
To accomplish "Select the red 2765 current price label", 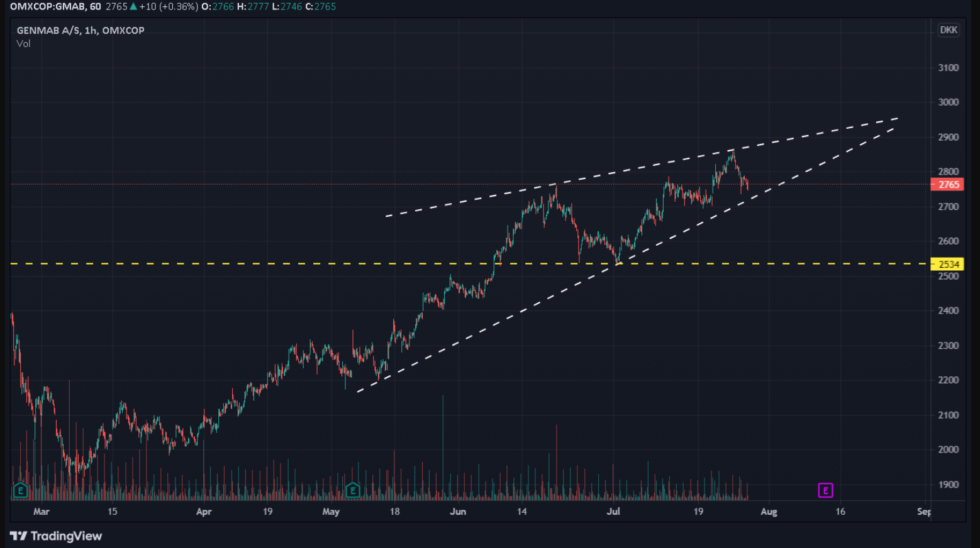I will coord(947,185).
